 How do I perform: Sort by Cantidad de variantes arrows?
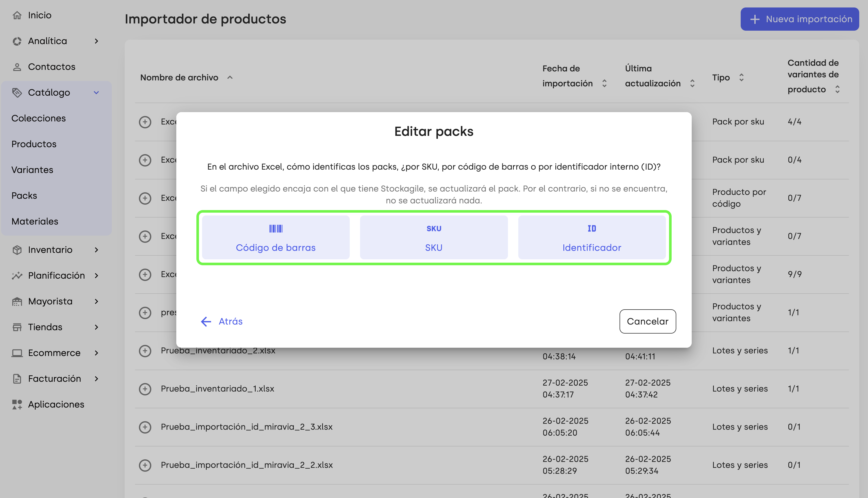coord(837,90)
